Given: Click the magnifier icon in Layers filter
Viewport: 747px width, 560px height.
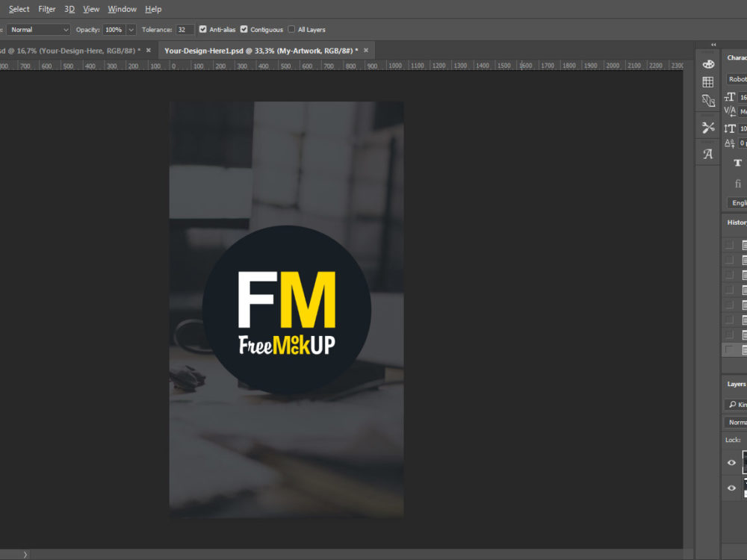Looking at the screenshot, I should pyautogui.click(x=732, y=404).
